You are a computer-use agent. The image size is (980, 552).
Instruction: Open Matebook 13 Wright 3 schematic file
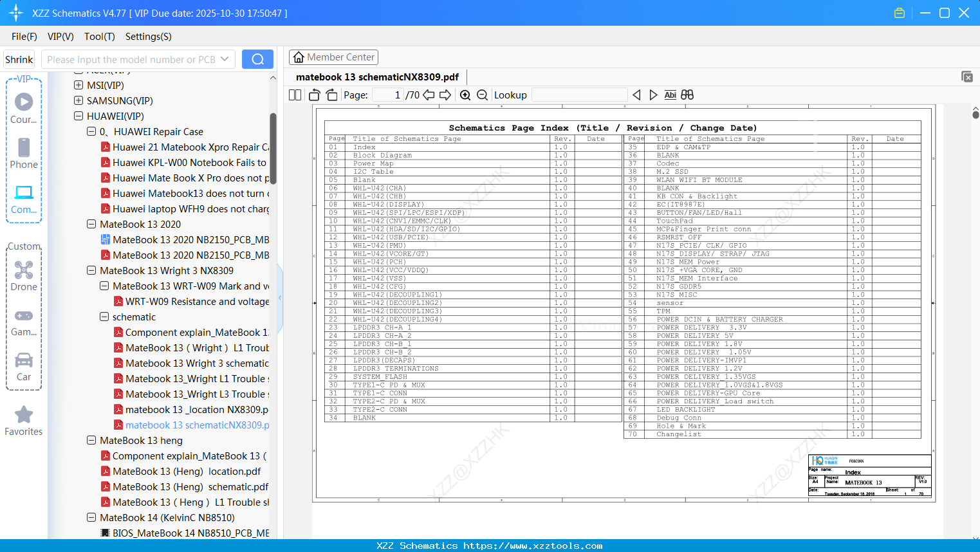192,363
